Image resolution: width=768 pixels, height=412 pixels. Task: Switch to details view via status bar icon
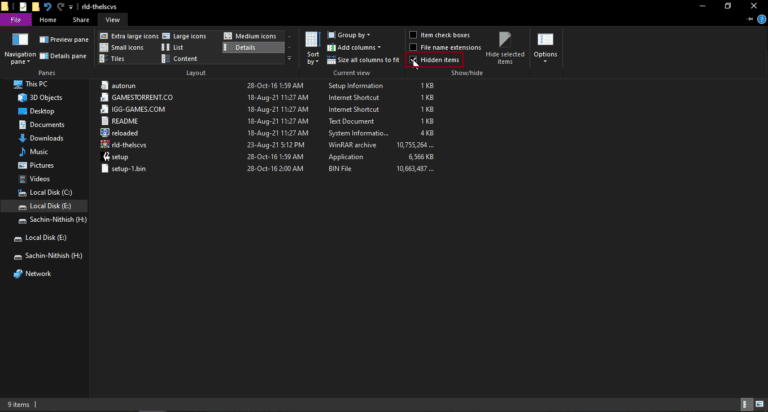pyautogui.click(x=745, y=404)
